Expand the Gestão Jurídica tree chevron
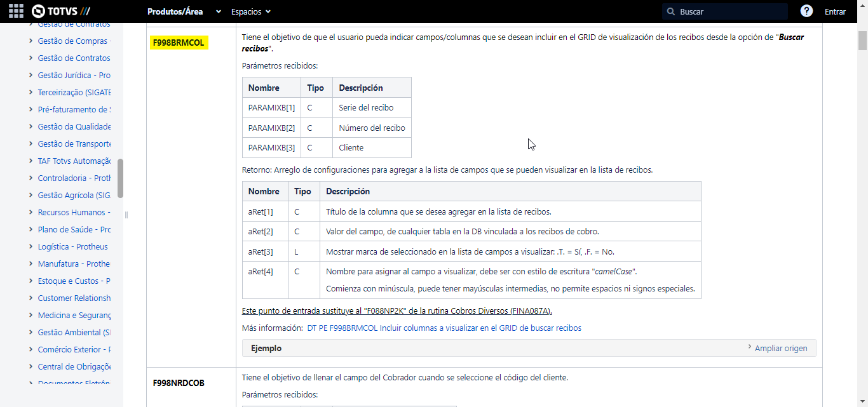 [31, 75]
